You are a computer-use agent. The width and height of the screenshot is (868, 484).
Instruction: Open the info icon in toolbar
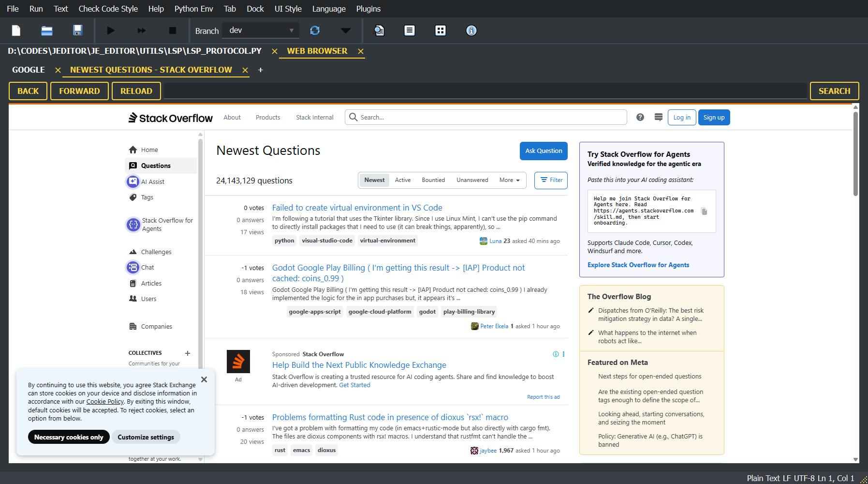click(x=471, y=30)
